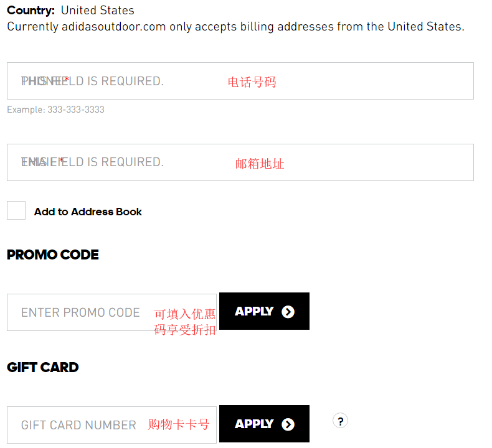Click the red 可填入优惠码享受折扣 annotation
The width and height of the screenshot is (492, 448).
point(185,322)
